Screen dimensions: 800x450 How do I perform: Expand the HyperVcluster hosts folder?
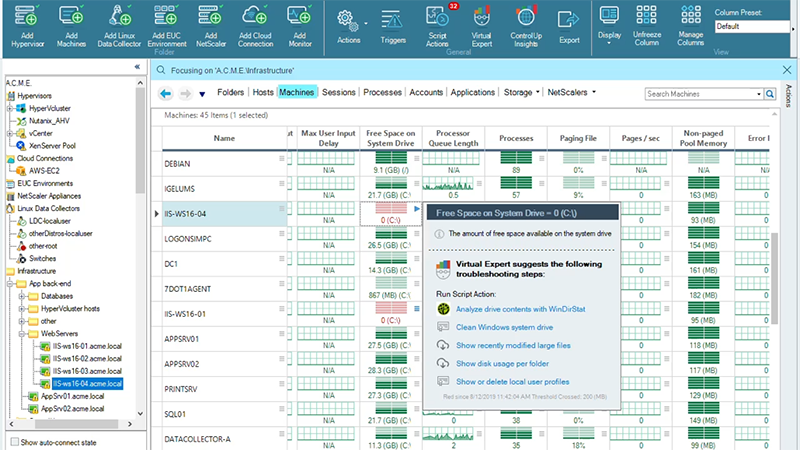[x=22, y=309]
